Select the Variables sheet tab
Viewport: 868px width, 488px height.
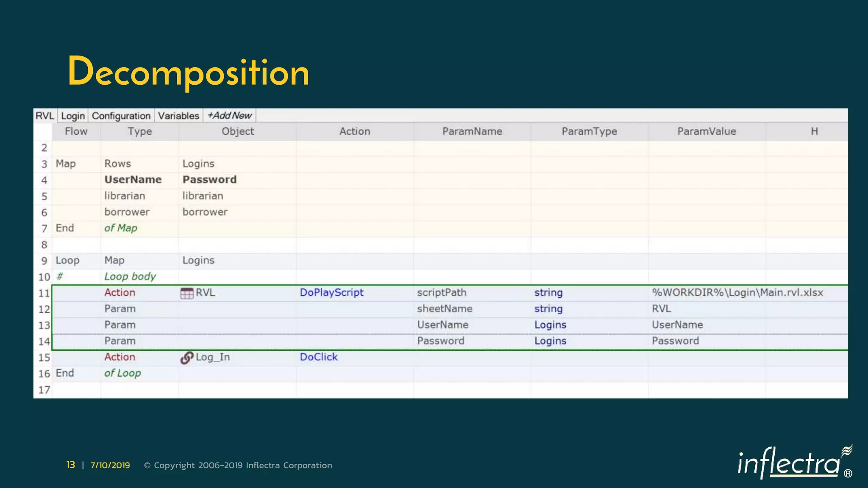tap(178, 116)
